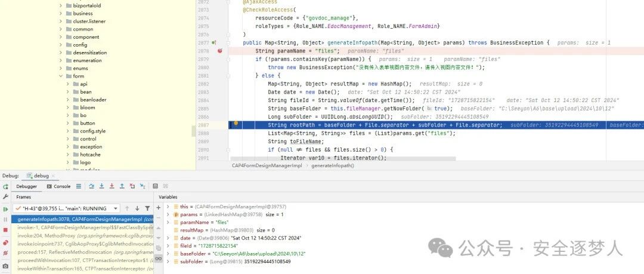Force step into with red arrow
The width and height of the screenshot is (644, 274).
pyautogui.click(x=112, y=186)
